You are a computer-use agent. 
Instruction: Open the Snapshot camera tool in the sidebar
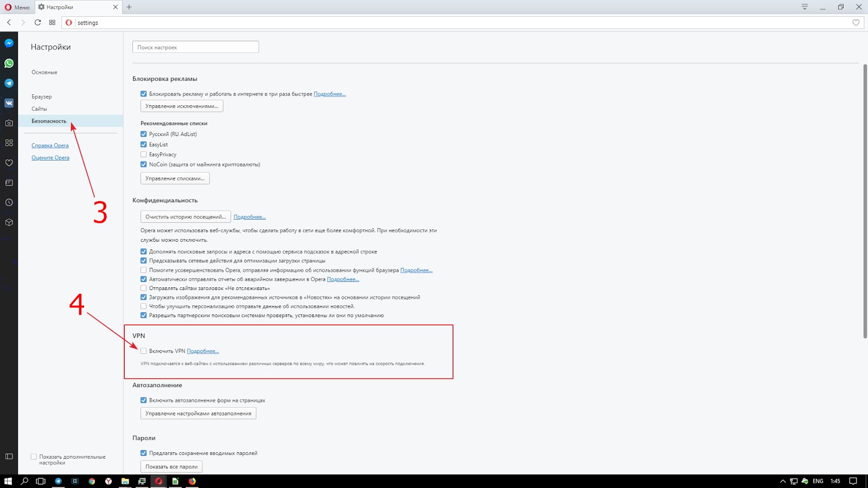[x=9, y=123]
